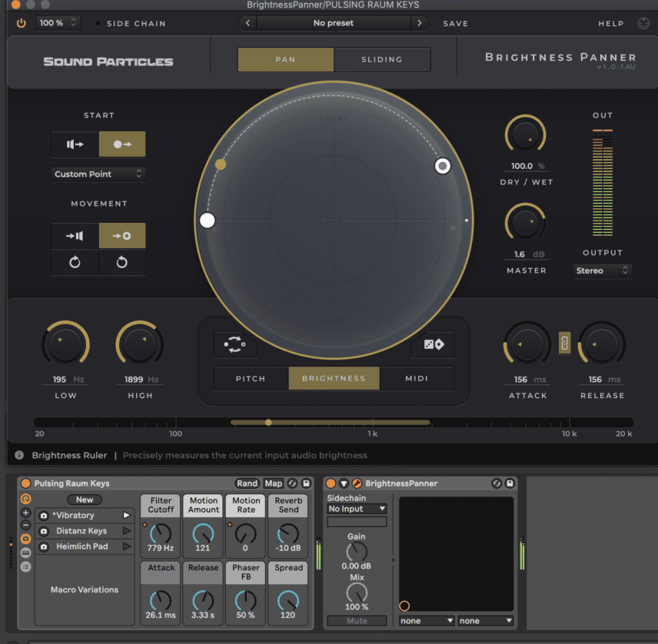The height and width of the screenshot is (644, 658).
Task: Open the Stereo output format dropdown
Action: click(603, 271)
